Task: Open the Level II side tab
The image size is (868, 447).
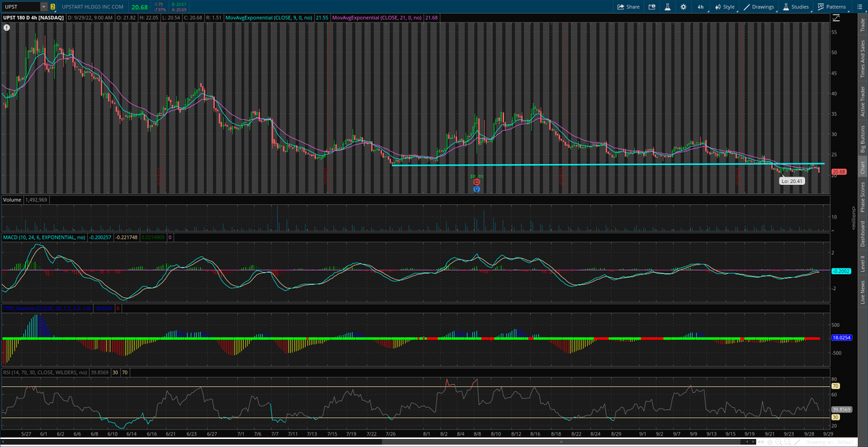Action: 861,265
